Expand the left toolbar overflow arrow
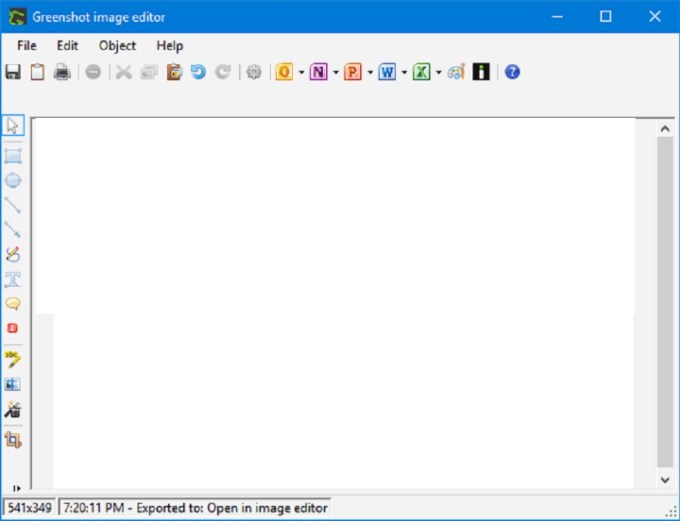Screen dimensions: 680x521 pyautogui.click(x=17, y=488)
